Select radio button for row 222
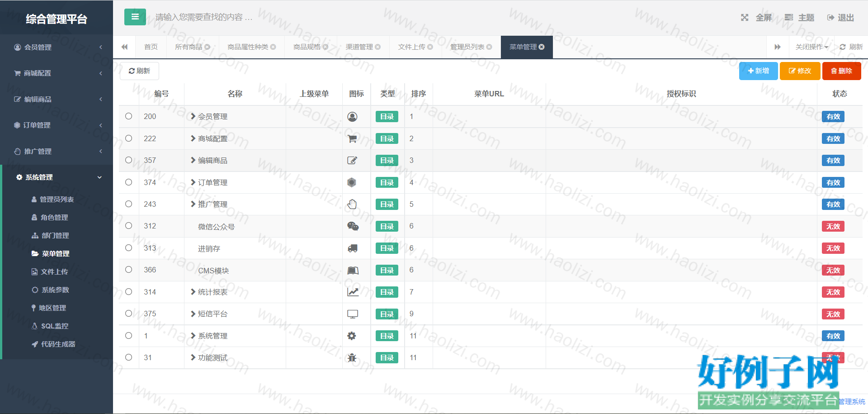The image size is (868, 414). [x=129, y=138]
